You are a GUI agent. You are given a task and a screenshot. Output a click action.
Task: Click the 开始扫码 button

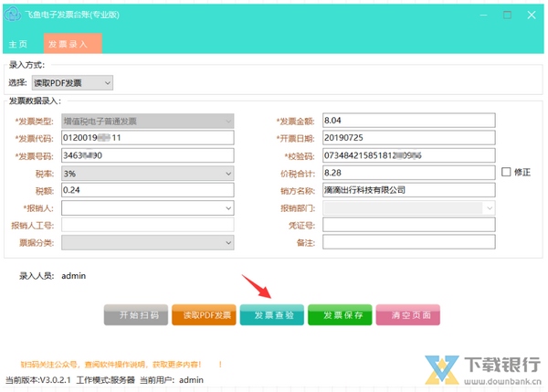[136, 315]
